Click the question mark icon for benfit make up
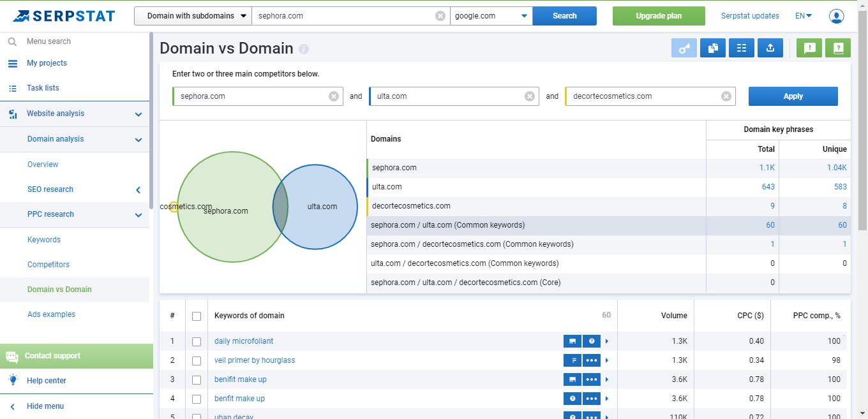The width and height of the screenshot is (868, 419). (x=572, y=399)
